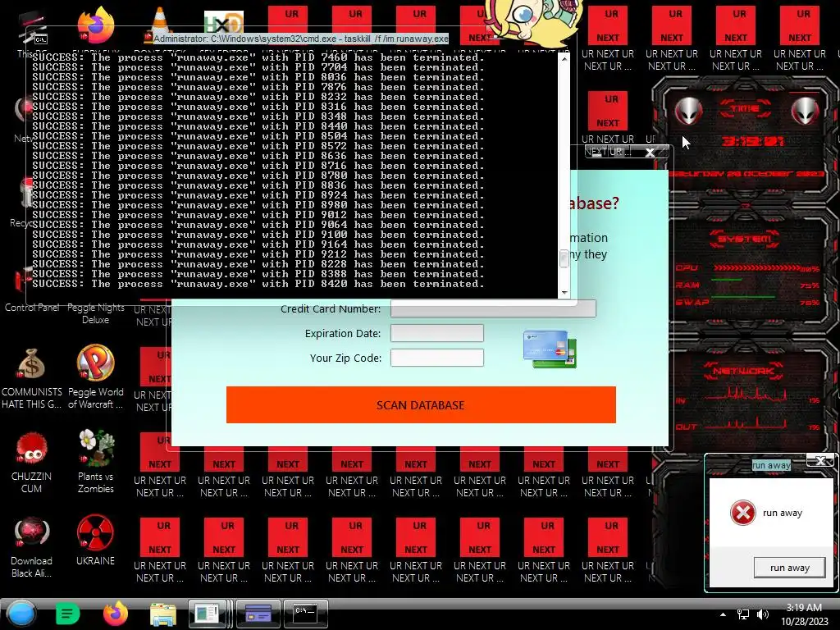The image size is (840, 630).
Task: Click the Expiration Date field
Action: [437, 333]
